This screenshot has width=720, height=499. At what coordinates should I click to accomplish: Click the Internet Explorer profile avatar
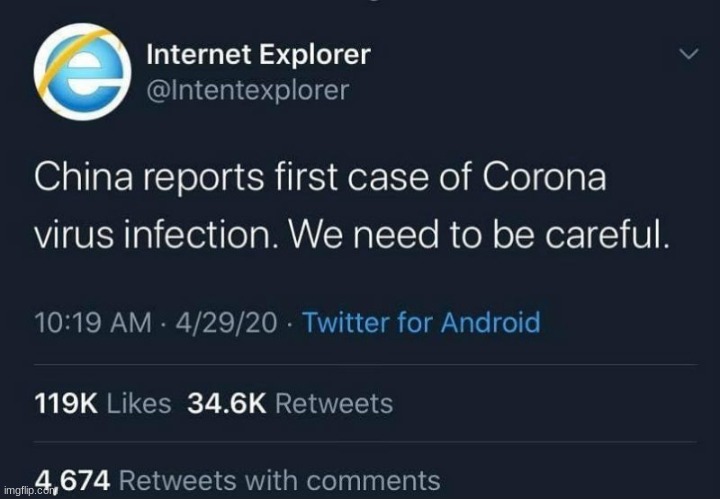pyautogui.click(x=82, y=72)
